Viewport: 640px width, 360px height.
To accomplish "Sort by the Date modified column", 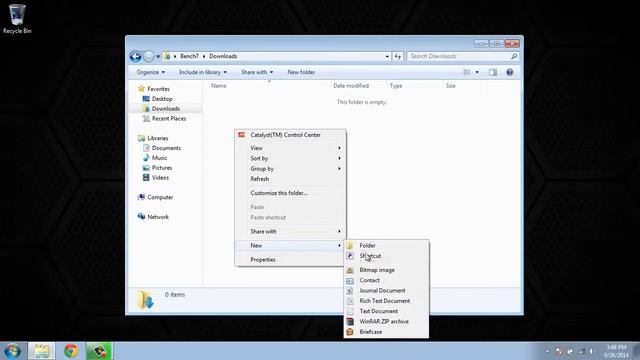I will [x=351, y=86].
